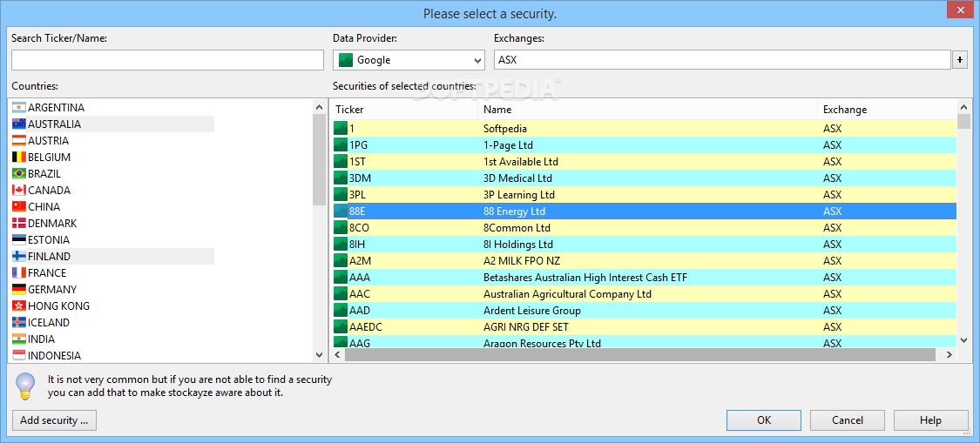Open the Data Provider Google dropdown
Viewport: 980px width, 443px height.
[409, 60]
